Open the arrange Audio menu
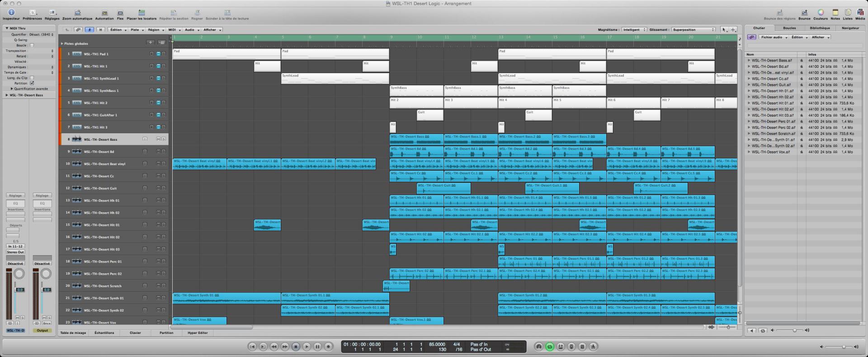The height and width of the screenshot is (357, 868). [x=191, y=30]
